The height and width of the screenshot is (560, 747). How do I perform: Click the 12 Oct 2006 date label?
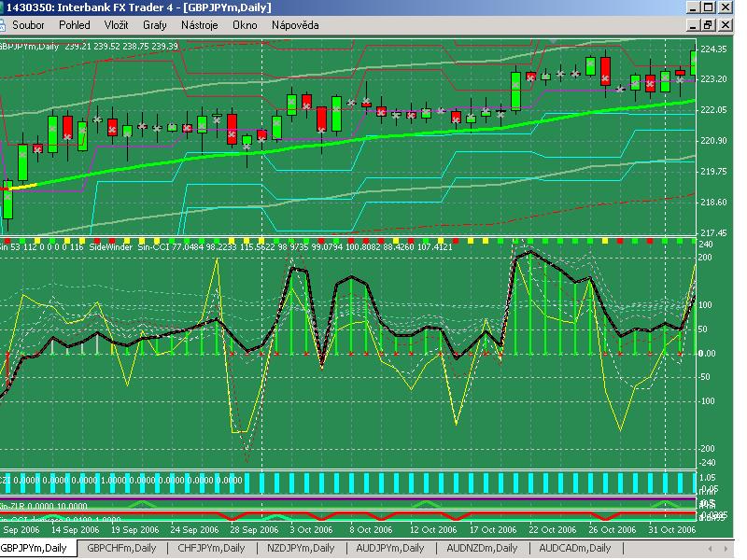[x=433, y=529]
